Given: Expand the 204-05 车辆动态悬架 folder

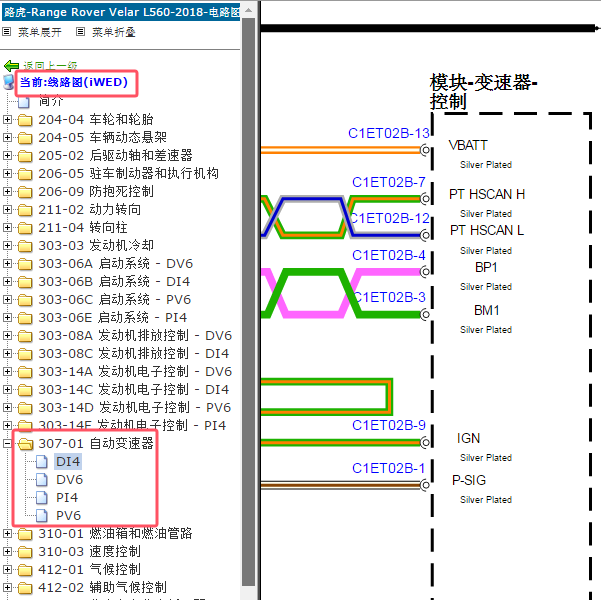Looking at the screenshot, I should 7,137.
